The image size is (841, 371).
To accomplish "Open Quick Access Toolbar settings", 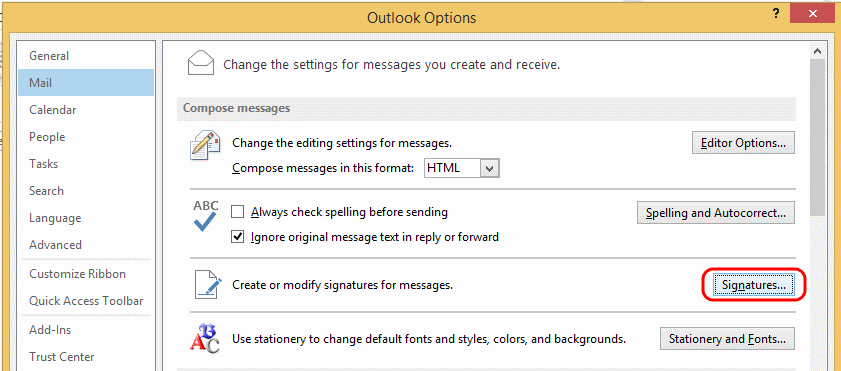I will click(x=86, y=301).
